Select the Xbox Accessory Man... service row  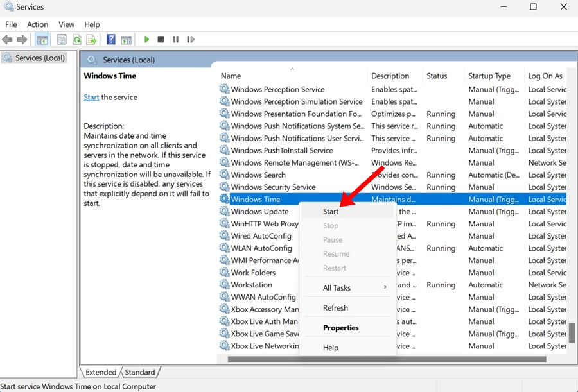click(392, 309)
